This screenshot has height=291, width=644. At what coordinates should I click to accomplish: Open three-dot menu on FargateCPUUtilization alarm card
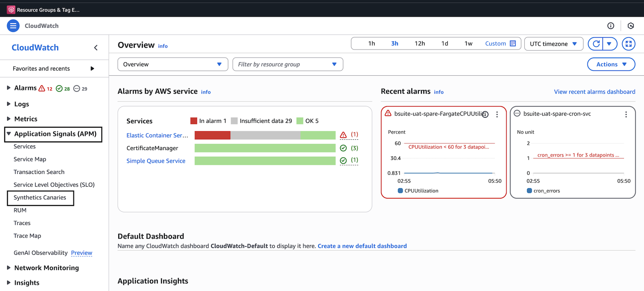coord(497,114)
